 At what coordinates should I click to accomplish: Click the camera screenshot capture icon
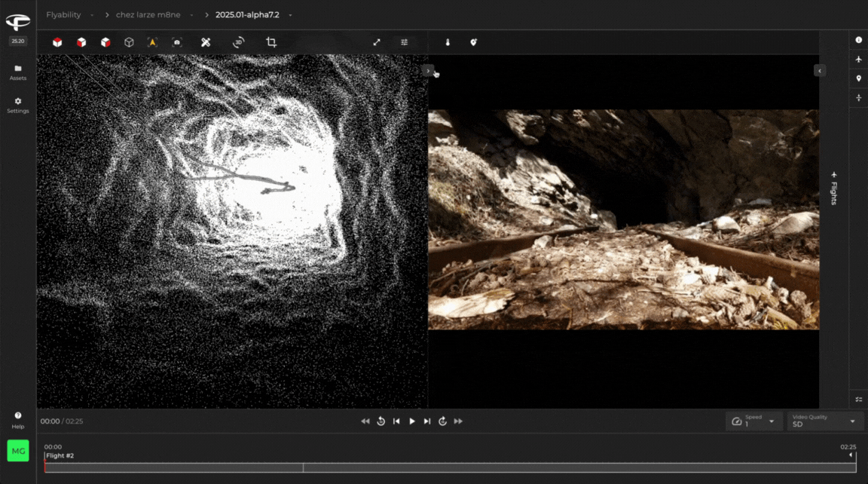tap(177, 42)
